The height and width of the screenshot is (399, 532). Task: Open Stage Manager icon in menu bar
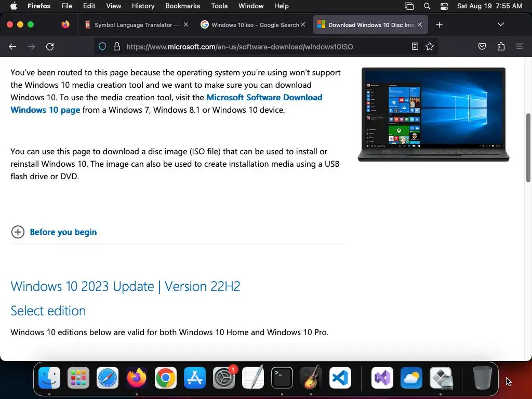(409, 6)
